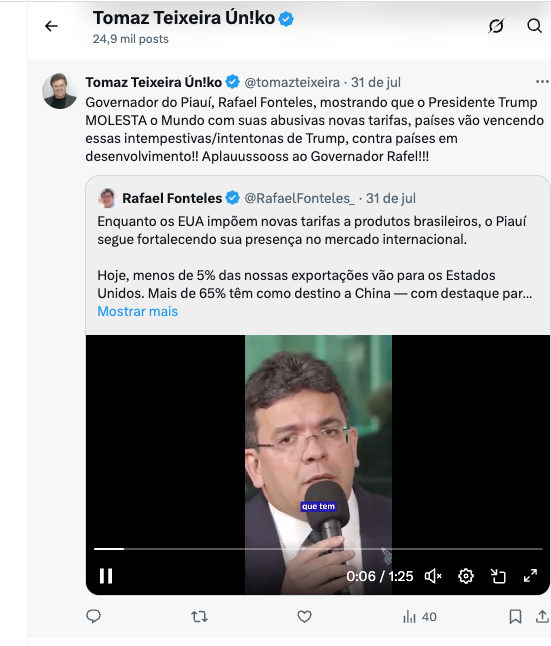Click Tomaz Teixeira's profile avatar
This screenshot has width=551, height=646.
click(x=60, y=91)
